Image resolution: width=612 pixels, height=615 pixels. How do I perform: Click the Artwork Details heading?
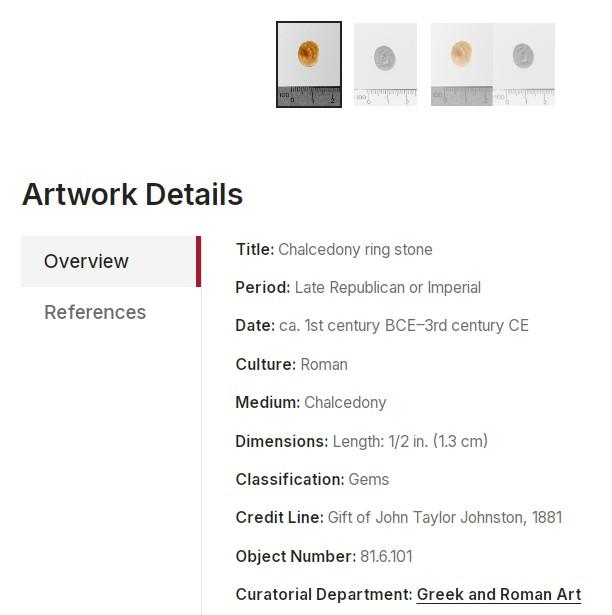[133, 194]
